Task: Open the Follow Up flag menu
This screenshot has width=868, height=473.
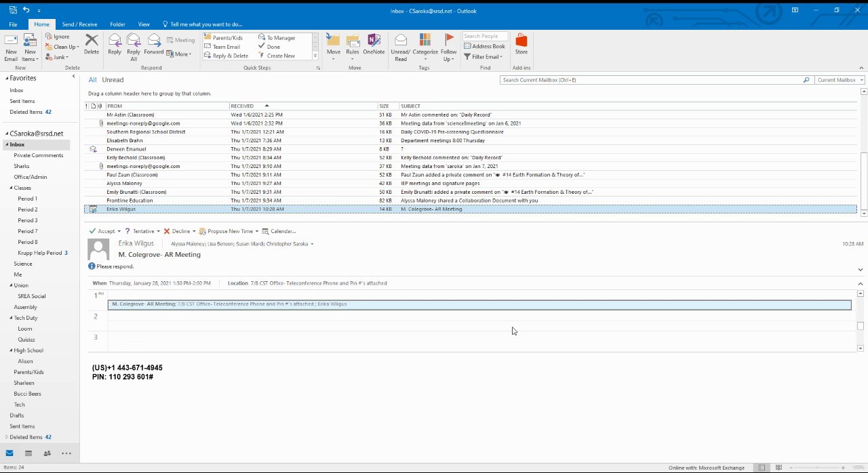Action: (449, 47)
